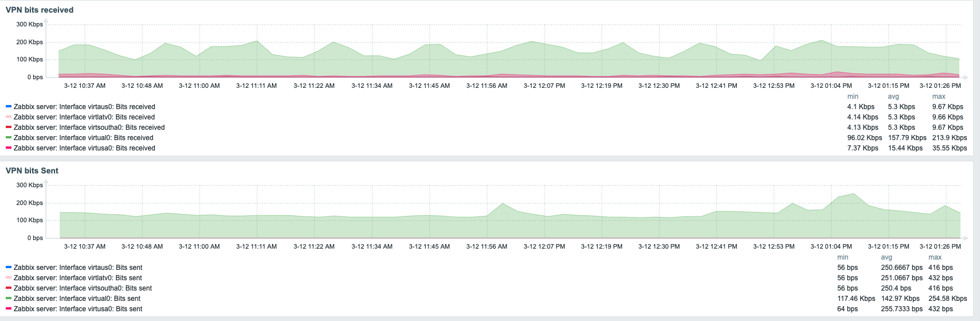
Task: Click legend 'Interface virtaus0: Bits sent'
Action: coord(78,268)
